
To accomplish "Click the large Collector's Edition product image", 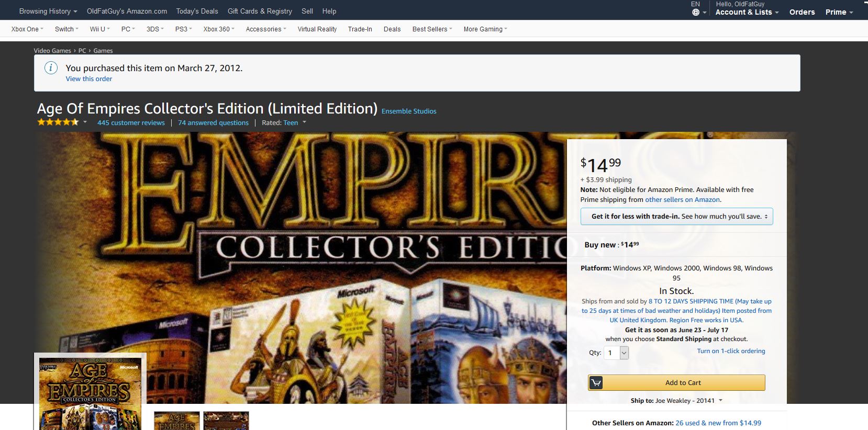I will tap(301, 268).
